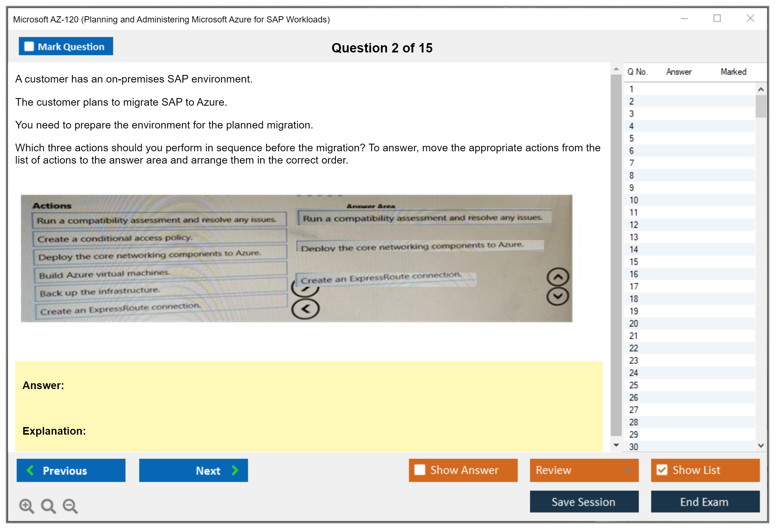Click the Save Session button
The width and height of the screenshot is (778, 532).
click(584, 502)
